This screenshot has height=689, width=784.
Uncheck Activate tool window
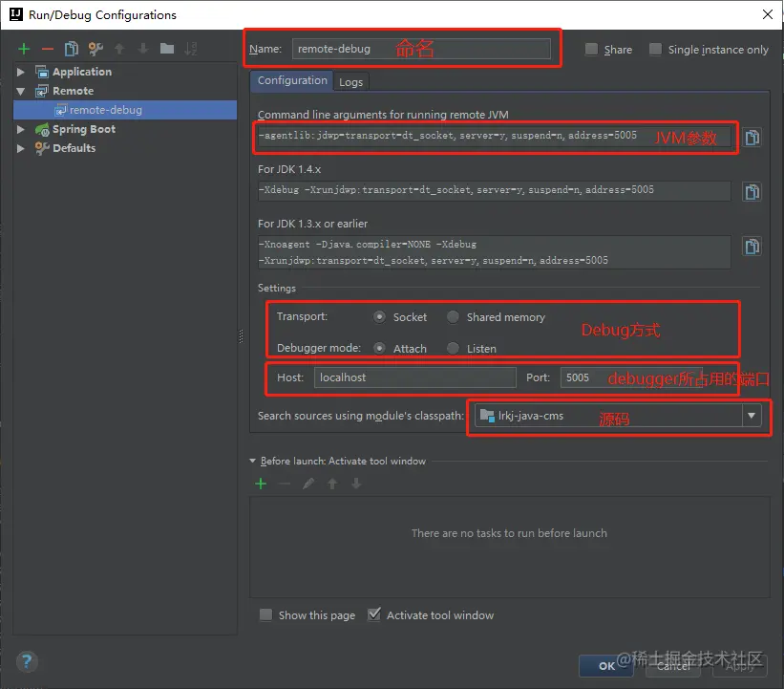point(374,614)
